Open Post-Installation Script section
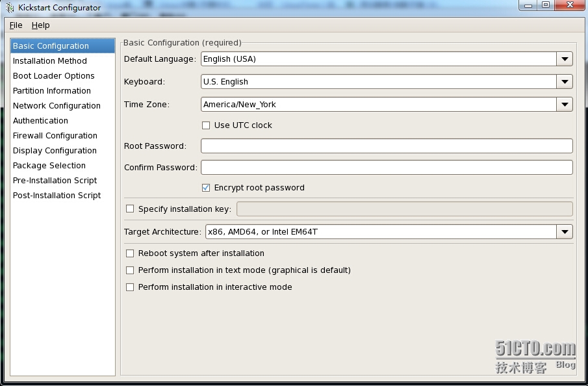 [x=62, y=196]
